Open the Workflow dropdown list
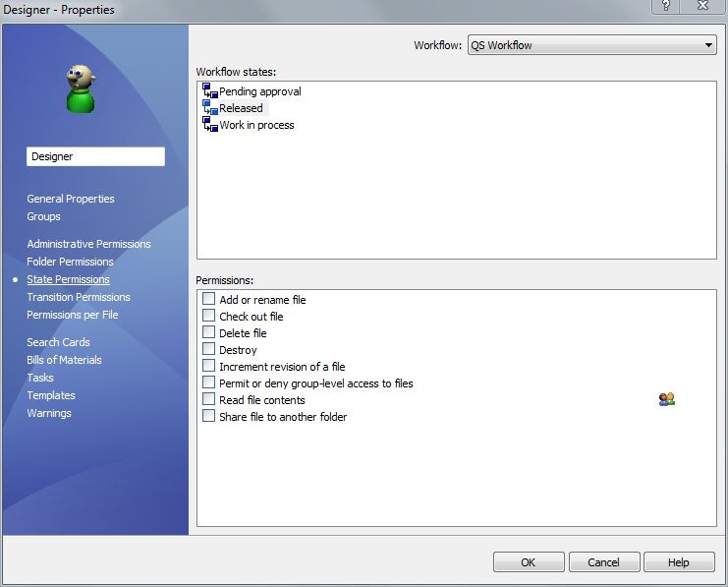 592,45
